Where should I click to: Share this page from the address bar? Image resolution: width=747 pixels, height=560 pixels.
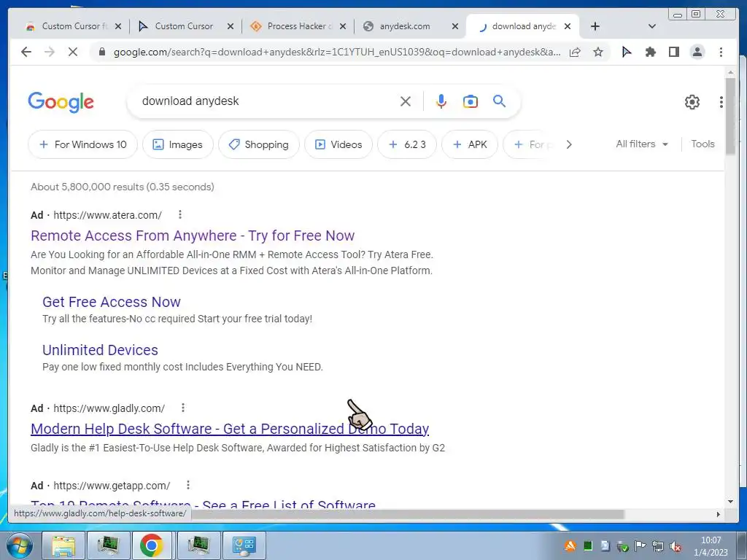pyautogui.click(x=575, y=52)
